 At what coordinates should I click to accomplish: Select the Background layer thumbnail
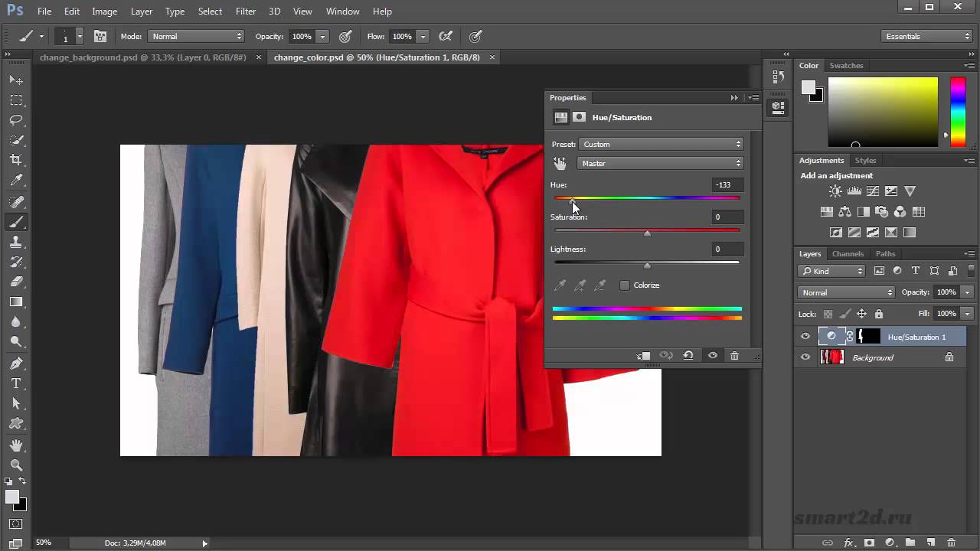click(x=831, y=357)
